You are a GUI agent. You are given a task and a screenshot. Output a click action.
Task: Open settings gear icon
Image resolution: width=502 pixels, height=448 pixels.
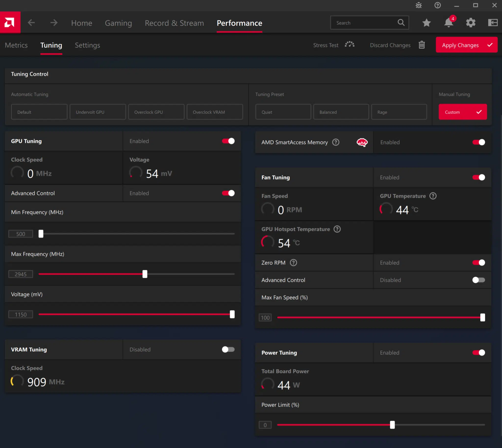coord(470,23)
